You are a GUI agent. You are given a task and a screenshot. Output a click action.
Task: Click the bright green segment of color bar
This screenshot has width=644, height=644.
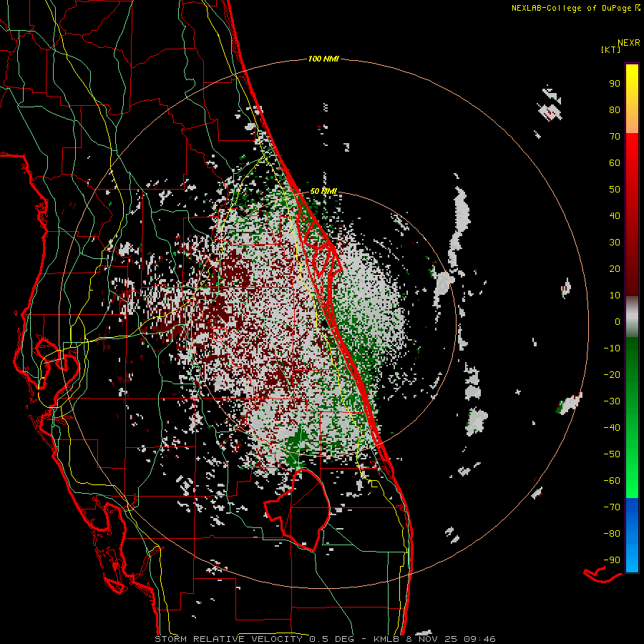(x=632, y=460)
